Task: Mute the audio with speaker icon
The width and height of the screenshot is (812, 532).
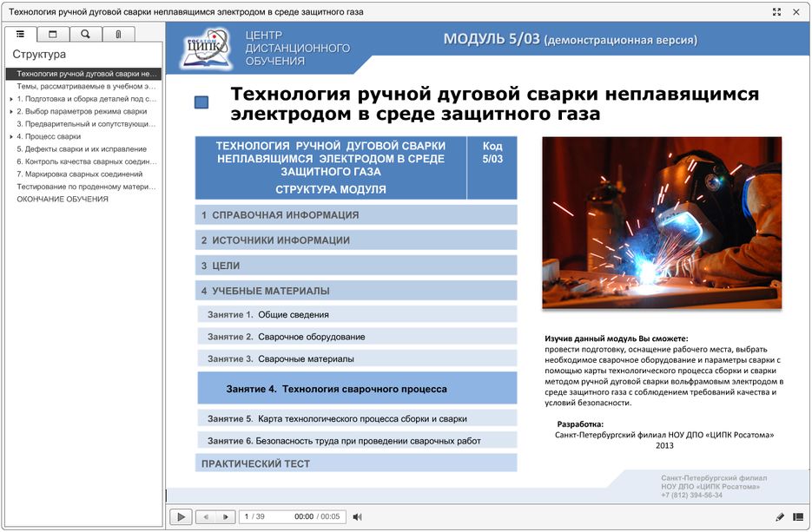Action: (357, 516)
